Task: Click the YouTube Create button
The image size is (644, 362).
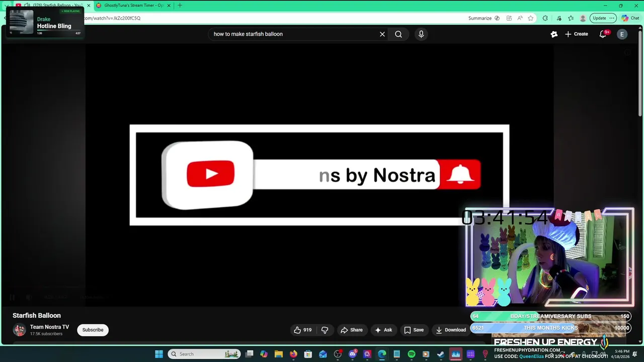Action: point(577,34)
